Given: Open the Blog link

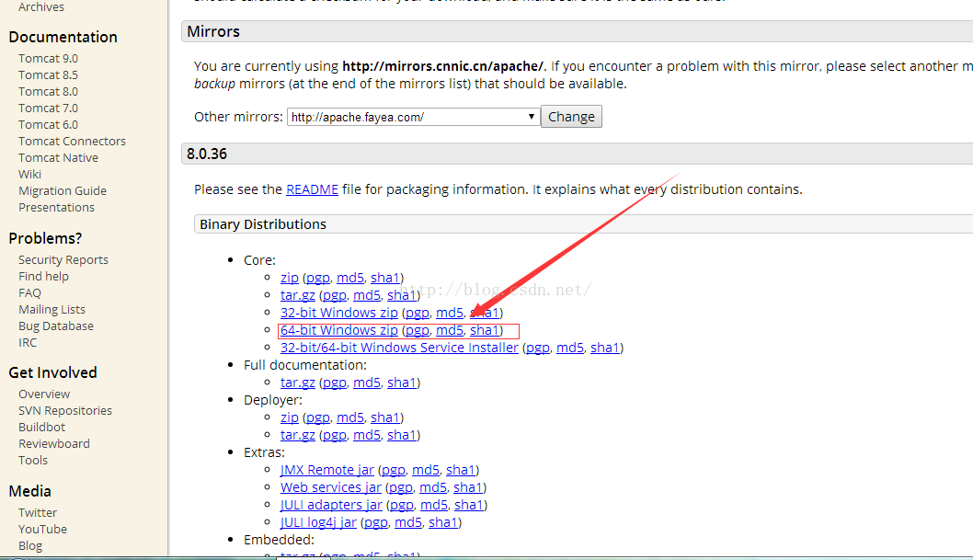Looking at the screenshot, I should tap(30, 545).
